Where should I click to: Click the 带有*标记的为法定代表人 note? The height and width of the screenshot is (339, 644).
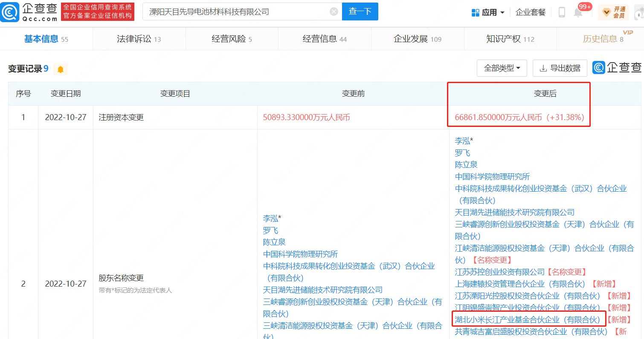135,290
